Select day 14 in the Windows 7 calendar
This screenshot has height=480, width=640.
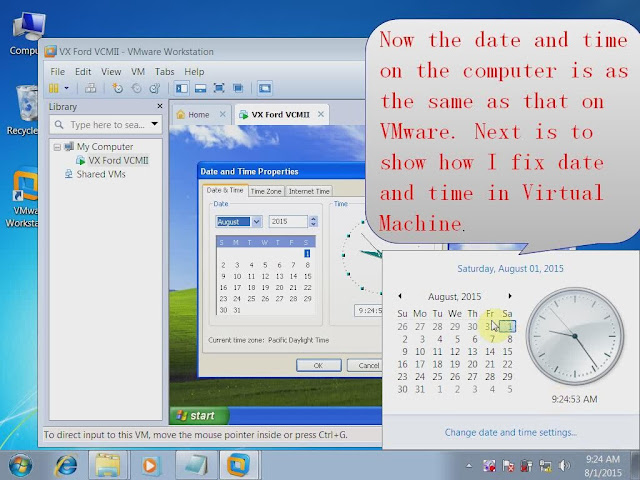490,351
